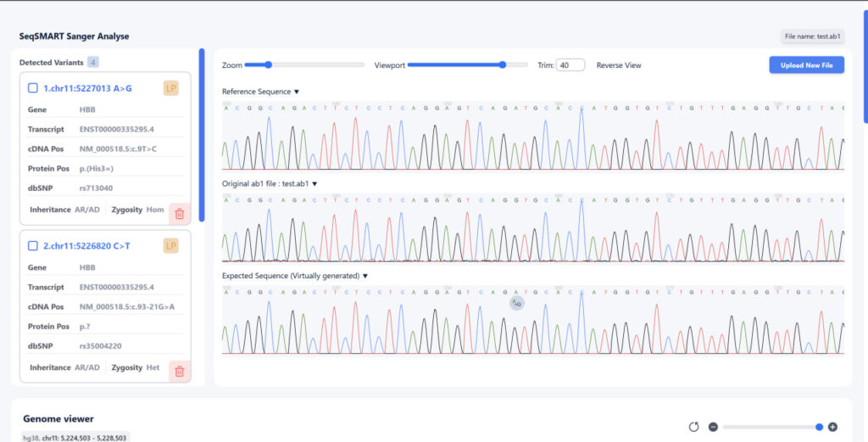
Task: Collapse the Original ab1 file track
Action: point(314,184)
